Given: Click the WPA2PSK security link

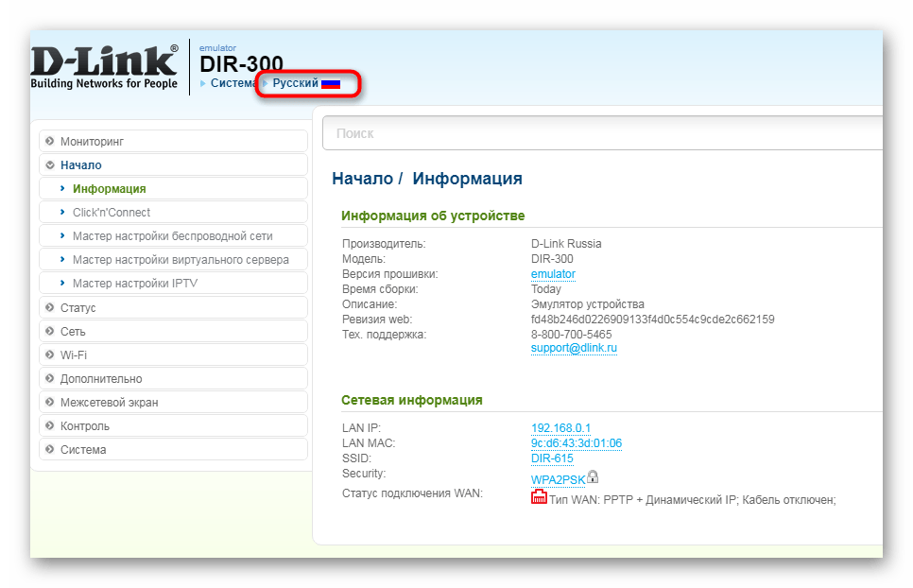Looking at the screenshot, I should pos(558,479).
